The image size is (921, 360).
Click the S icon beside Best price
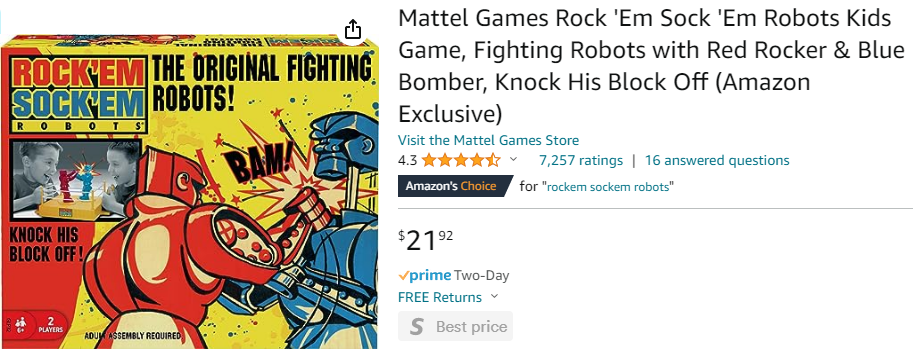(x=416, y=327)
